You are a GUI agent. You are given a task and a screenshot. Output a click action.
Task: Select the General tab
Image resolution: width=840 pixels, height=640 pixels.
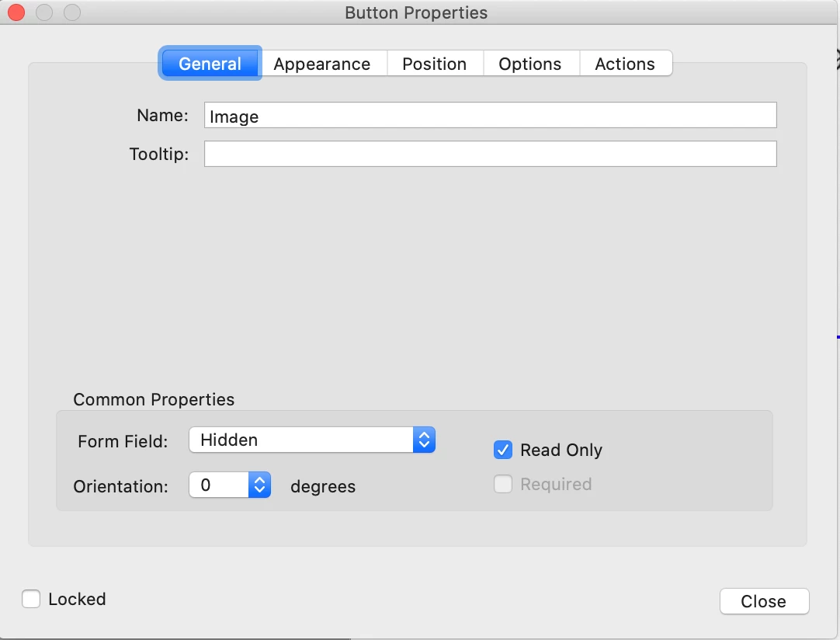(210, 64)
